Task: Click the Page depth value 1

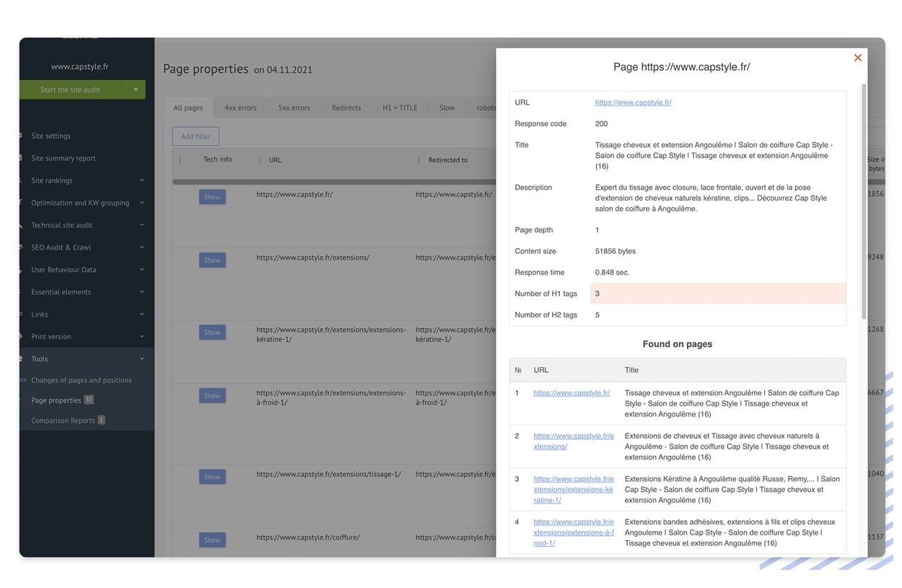Action: point(597,230)
